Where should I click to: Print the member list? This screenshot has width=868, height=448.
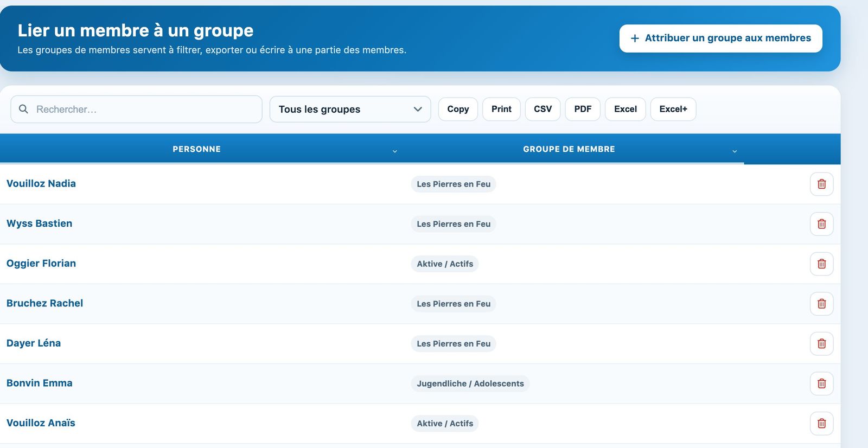point(501,109)
